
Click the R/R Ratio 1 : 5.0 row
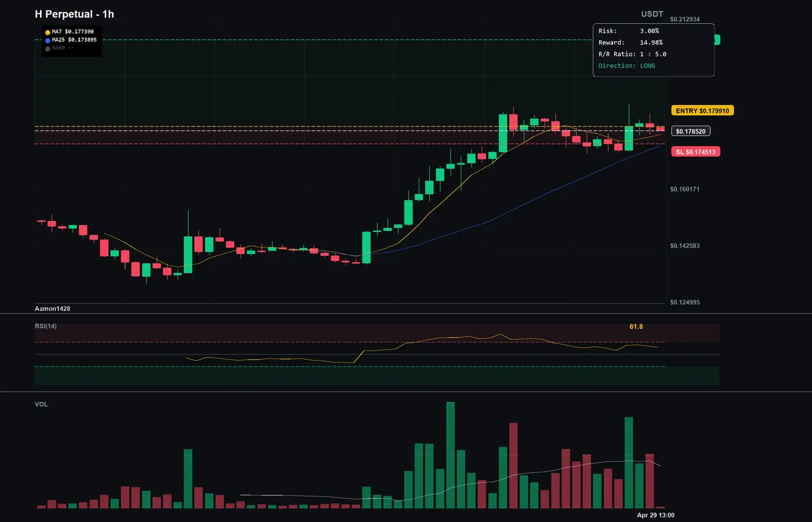click(x=632, y=54)
